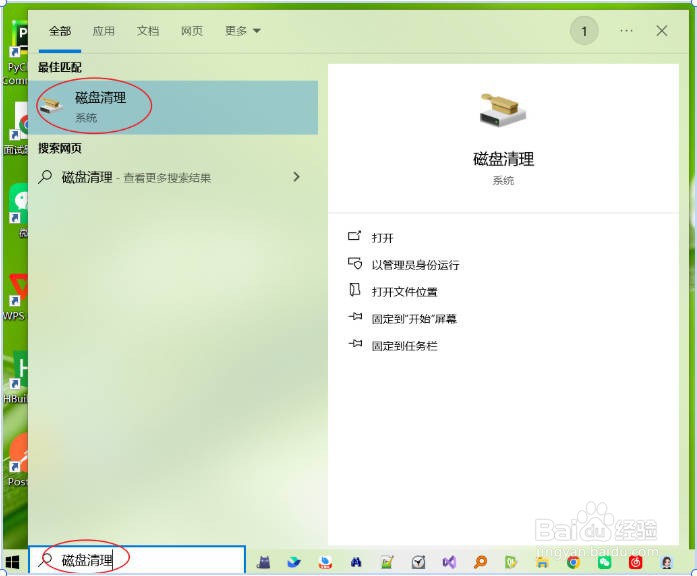Open File Explorer from taskbar
Viewport: 697px width, 576px height.
coord(542,563)
